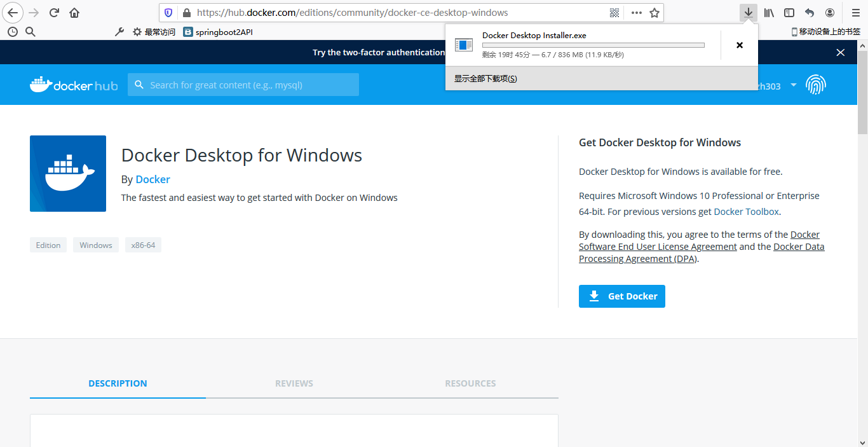Expand the account dropdown arrow beside username
868x447 pixels.
[794, 85]
